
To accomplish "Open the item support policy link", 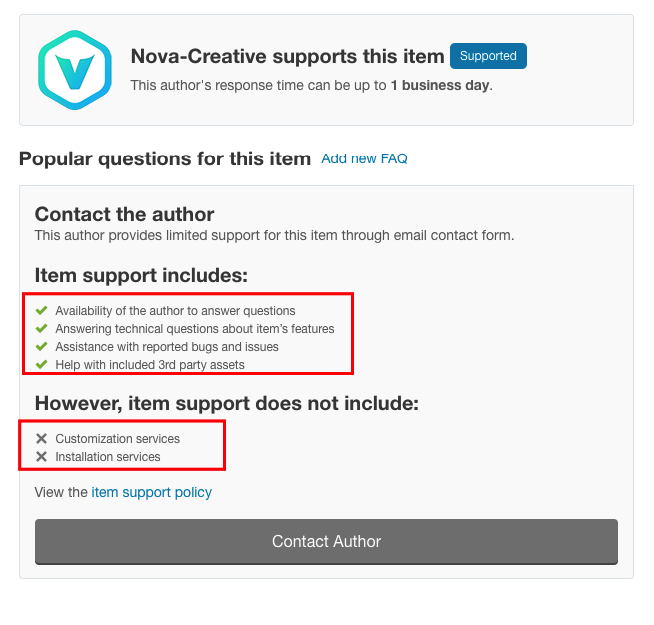I will coord(151,492).
